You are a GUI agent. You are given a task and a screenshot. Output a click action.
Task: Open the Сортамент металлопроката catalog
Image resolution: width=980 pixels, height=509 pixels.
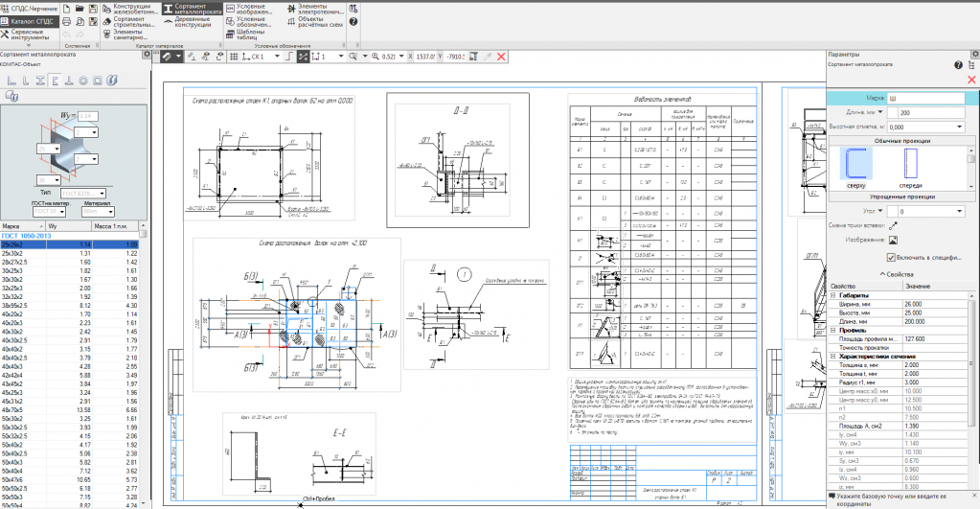click(193, 9)
